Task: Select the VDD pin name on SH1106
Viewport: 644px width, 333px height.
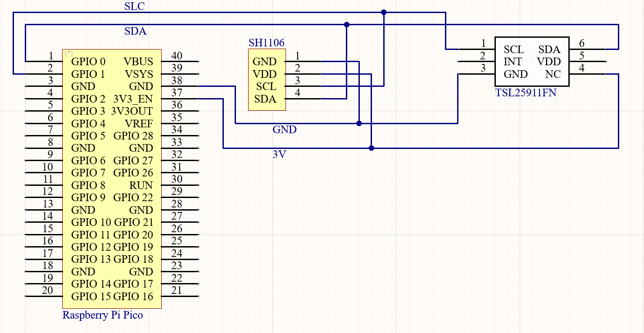Action: [x=265, y=74]
